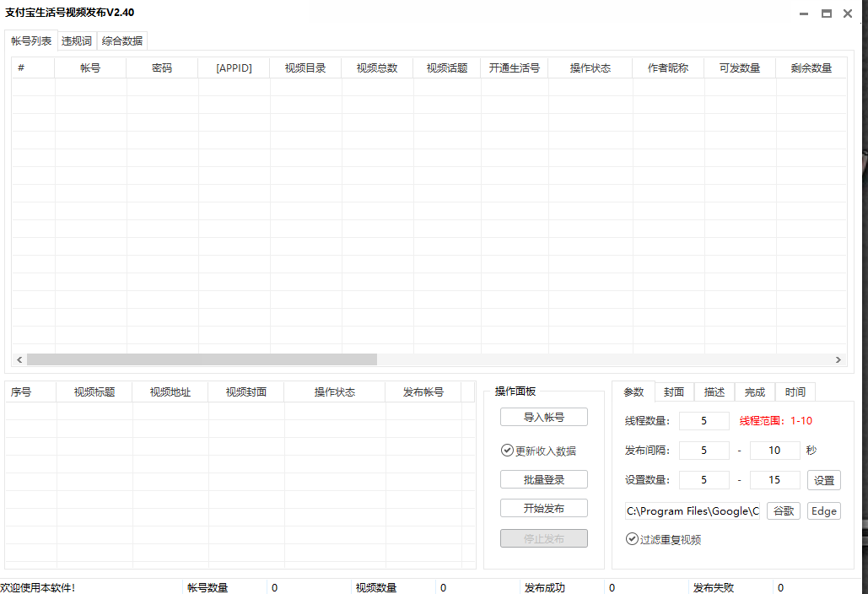Click the 视频标题 column header
Screen dimensions: 868x594
coord(94,392)
